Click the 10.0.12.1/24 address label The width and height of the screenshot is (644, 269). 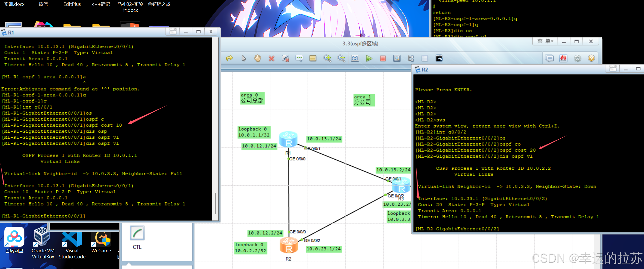click(259, 146)
